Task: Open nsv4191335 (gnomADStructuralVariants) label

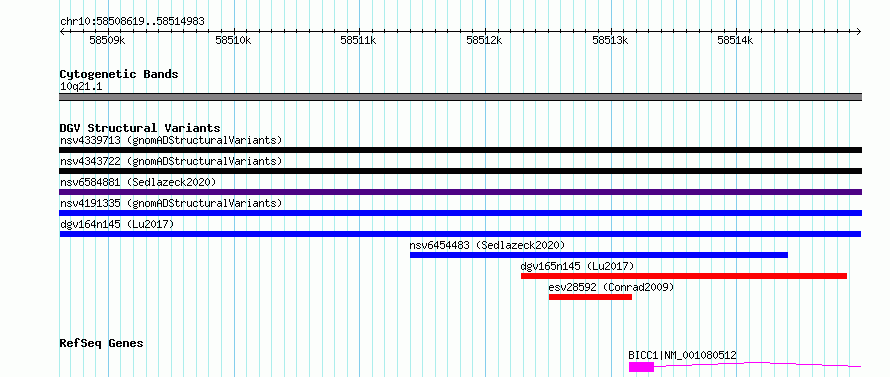Action: pyautogui.click(x=171, y=203)
